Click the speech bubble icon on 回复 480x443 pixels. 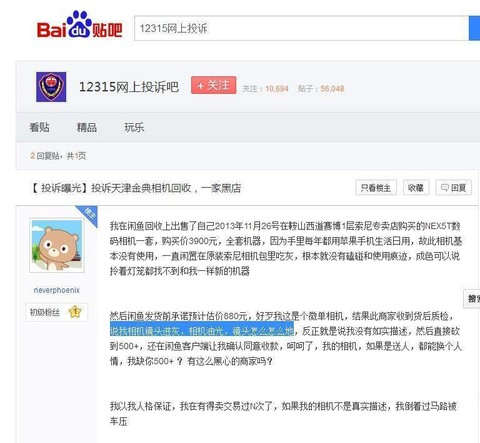445,188
